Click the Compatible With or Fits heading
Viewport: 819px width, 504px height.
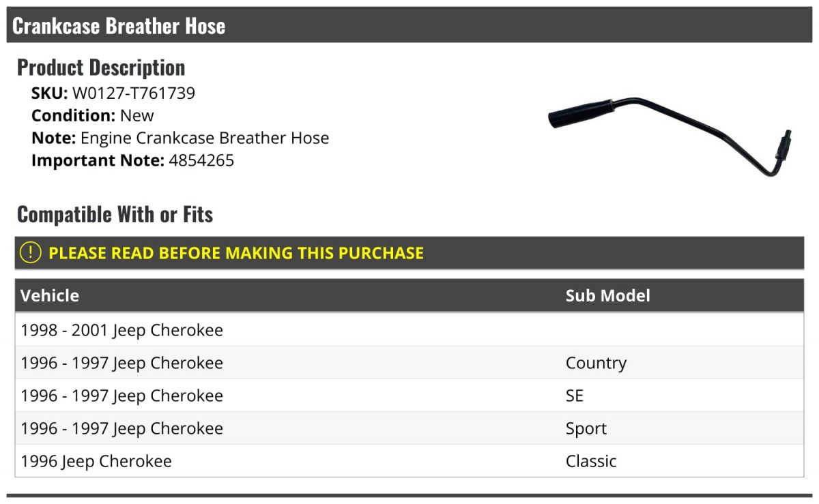coord(115,215)
